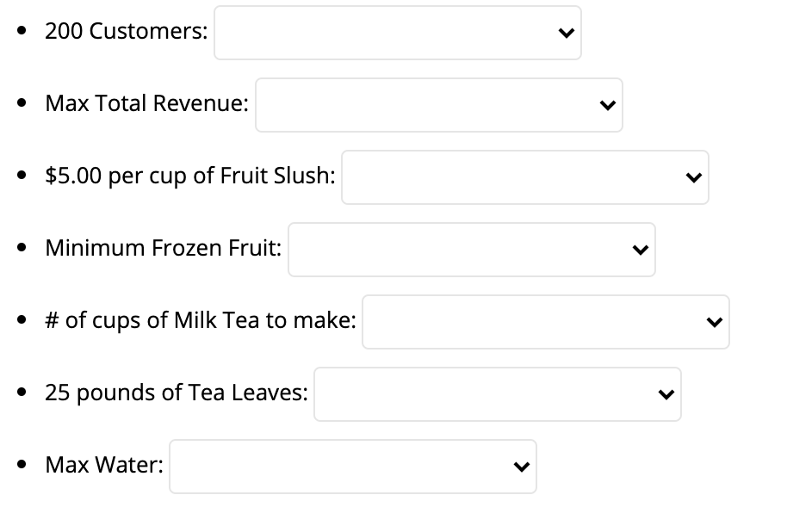Screen dimensions: 787x532
Task: Open the Max Water dropdown
Action: 352,467
